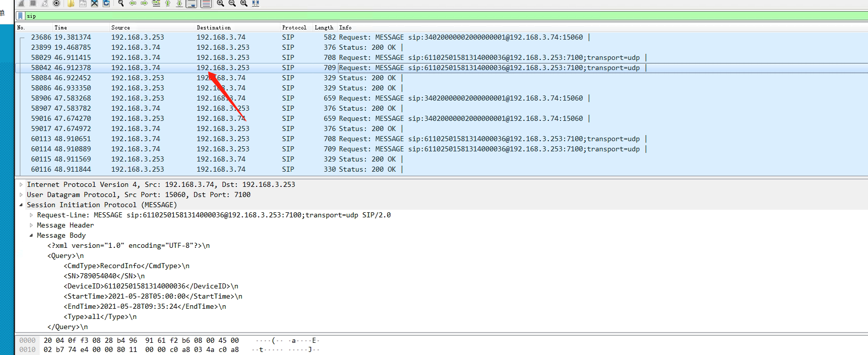This screenshot has height=355, width=868.
Task: Close the capture file X icon
Action: pyautogui.click(x=95, y=3)
